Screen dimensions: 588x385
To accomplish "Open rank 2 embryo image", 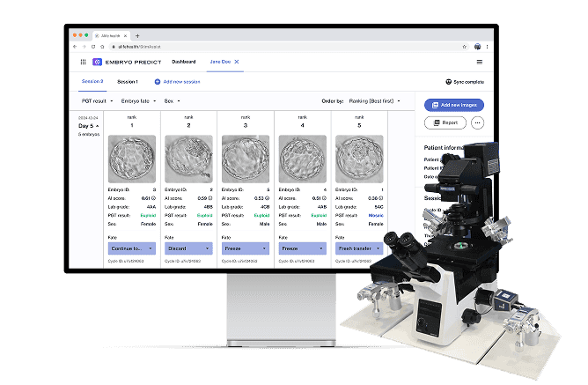I will (x=188, y=159).
